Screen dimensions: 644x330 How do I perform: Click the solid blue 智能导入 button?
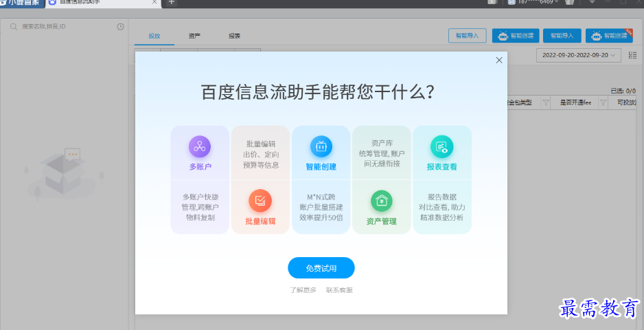(562, 35)
